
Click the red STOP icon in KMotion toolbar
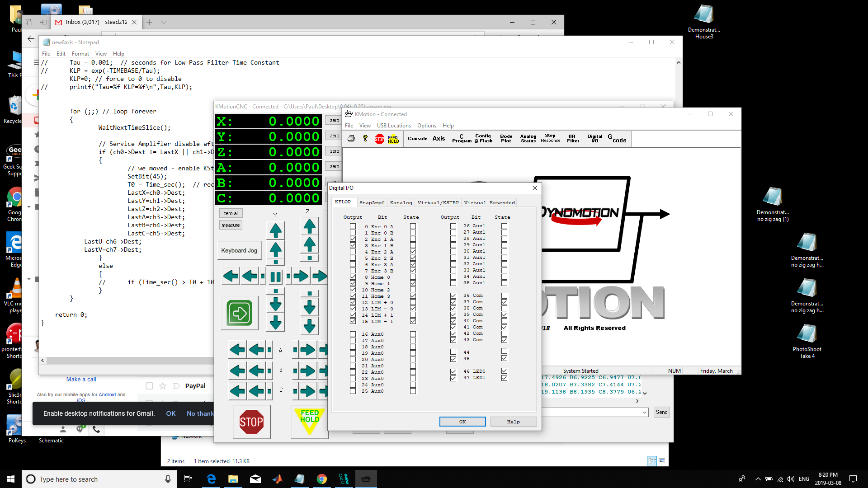pos(379,139)
